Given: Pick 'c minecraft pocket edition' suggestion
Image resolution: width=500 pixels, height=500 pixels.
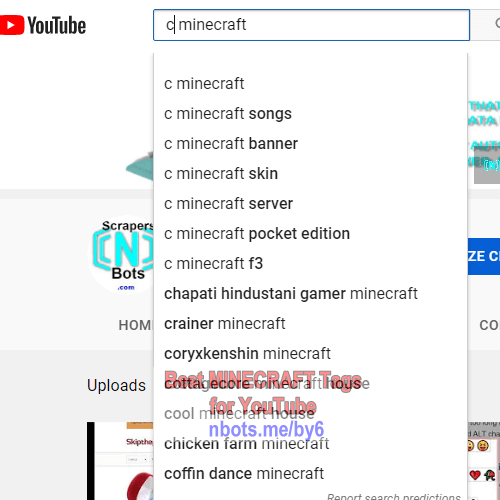Looking at the screenshot, I should pyautogui.click(x=310, y=234).
